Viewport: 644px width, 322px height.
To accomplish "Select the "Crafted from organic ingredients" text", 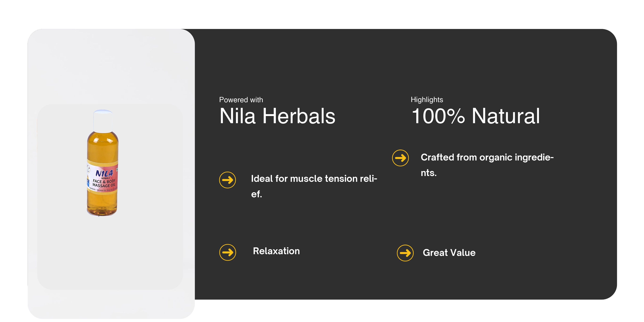I will point(487,165).
